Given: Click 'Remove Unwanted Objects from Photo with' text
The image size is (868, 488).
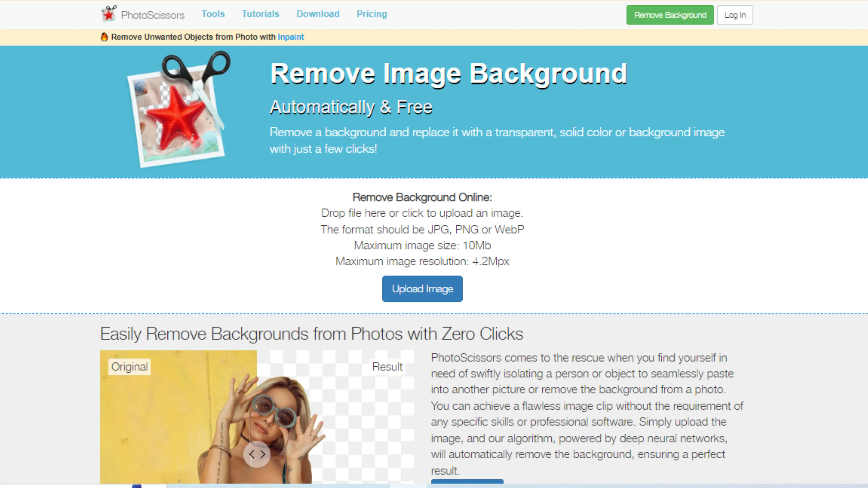Looking at the screenshot, I should (193, 37).
